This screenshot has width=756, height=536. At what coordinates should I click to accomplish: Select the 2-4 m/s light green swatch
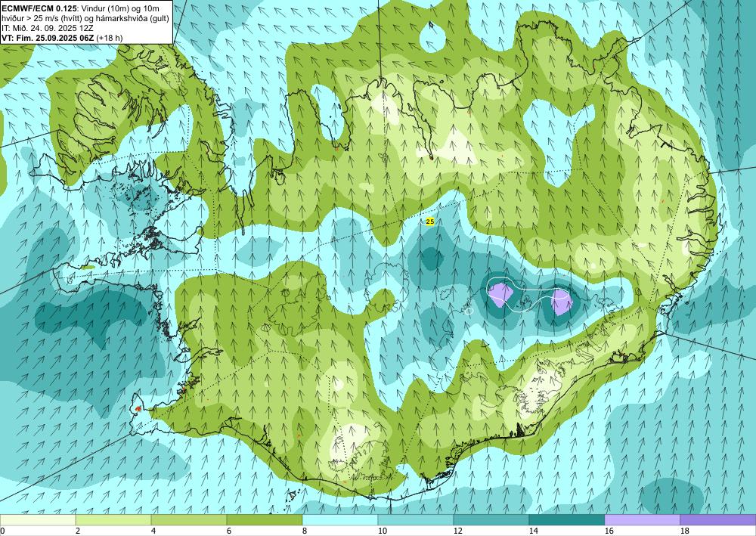point(113,520)
